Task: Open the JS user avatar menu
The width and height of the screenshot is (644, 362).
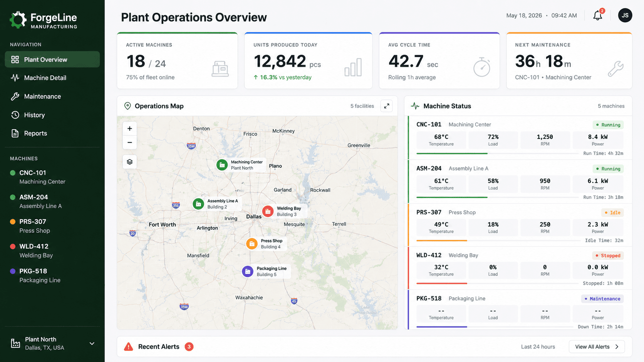Action: (x=625, y=15)
